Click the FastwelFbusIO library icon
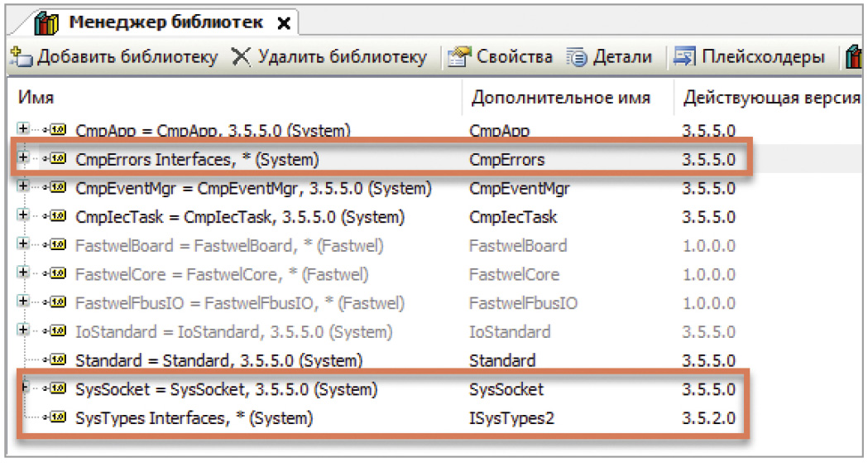The height and width of the screenshot is (463, 868). tap(56, 303)
